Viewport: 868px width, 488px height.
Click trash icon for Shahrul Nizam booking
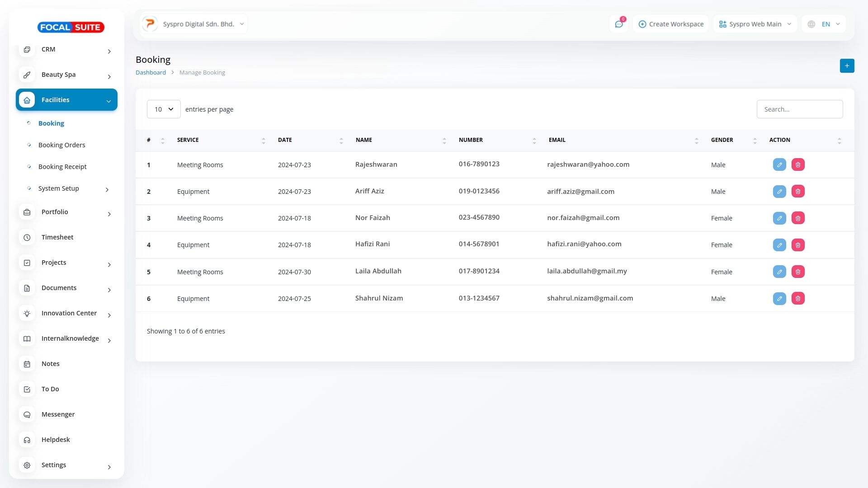click(798, 299)
